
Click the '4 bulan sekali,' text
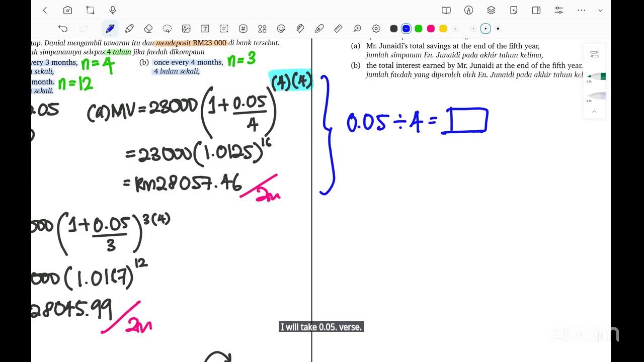177,71
